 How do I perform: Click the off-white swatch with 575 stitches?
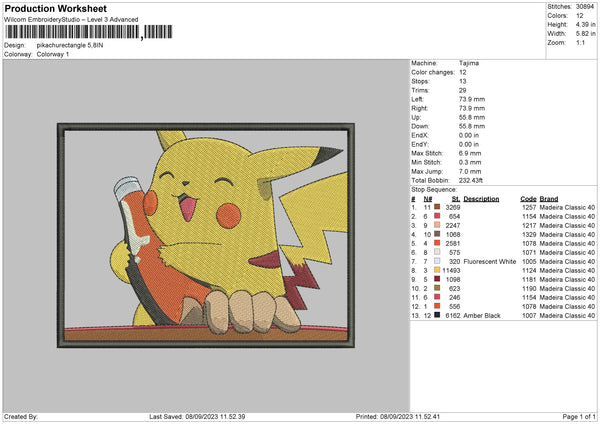click(x=437, y=252)
